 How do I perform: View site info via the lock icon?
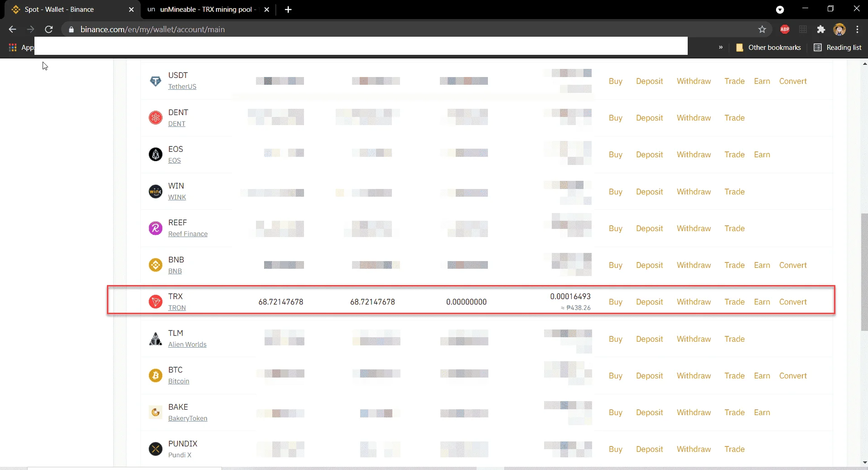point(71,29)
